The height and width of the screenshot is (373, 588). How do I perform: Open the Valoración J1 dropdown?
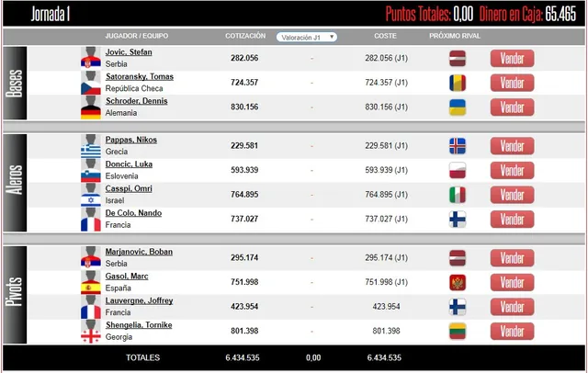(307, 37)
